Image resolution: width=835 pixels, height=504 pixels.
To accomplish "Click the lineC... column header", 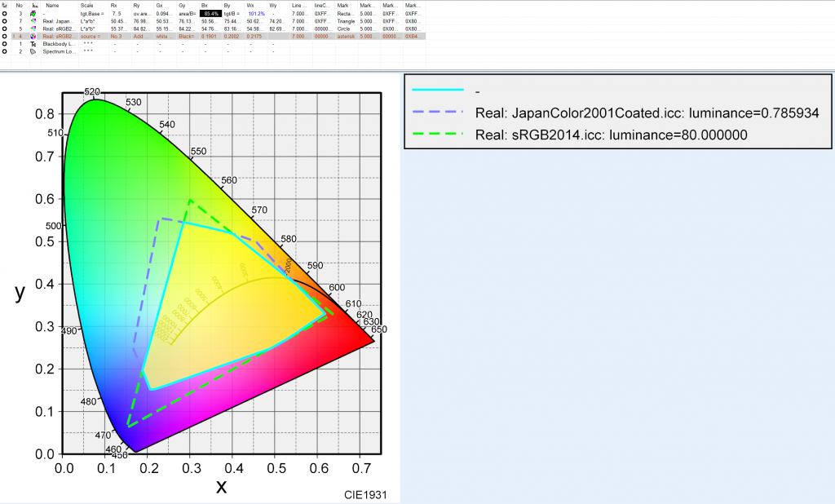I will 322,6.
